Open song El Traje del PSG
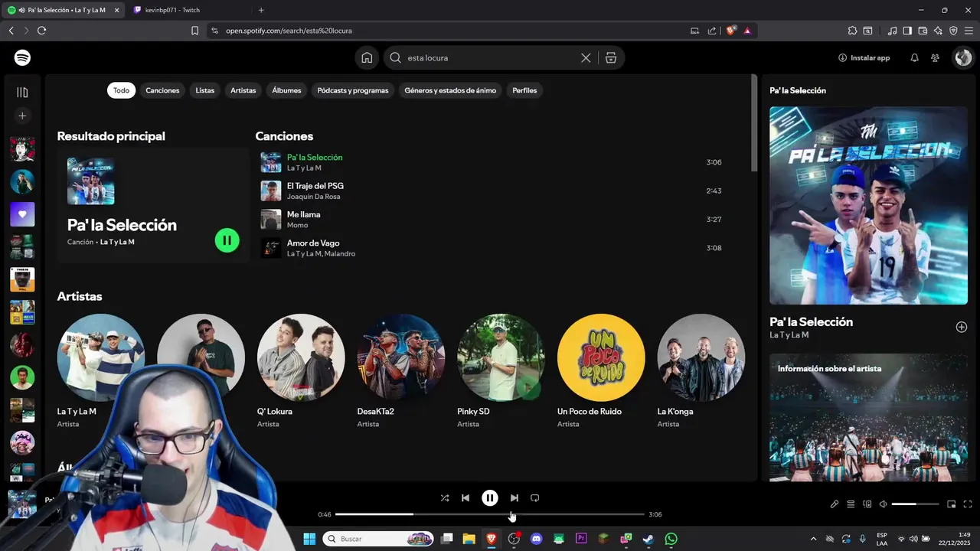The width and height of the screenshot is (980, 551). pyautogui.click(x=315, y=186)
